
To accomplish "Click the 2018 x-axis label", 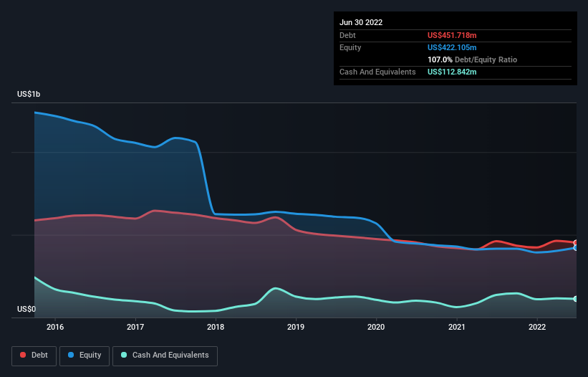I will [x=216, y=327].
